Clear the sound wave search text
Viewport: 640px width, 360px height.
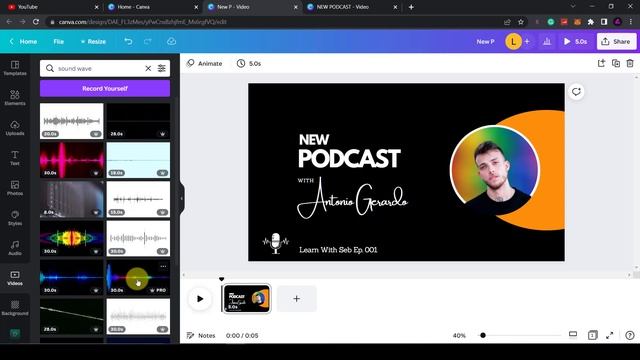coord(148,69)
